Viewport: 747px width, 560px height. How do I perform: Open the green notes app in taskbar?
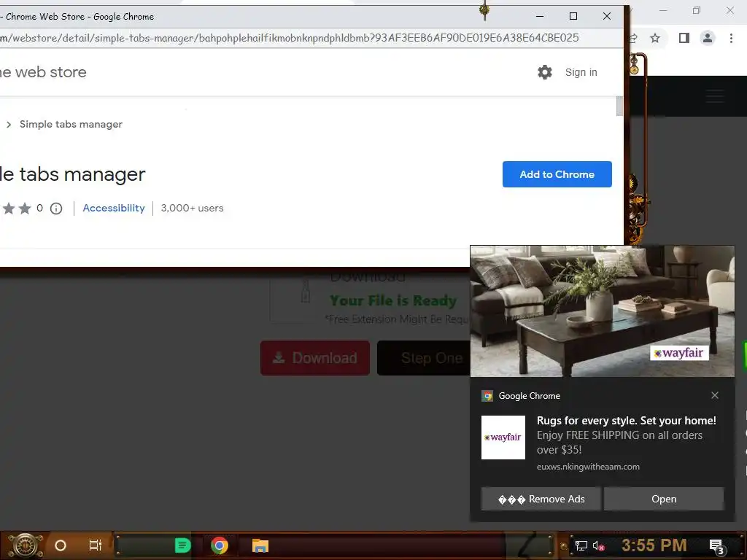[x=182, y=545]
